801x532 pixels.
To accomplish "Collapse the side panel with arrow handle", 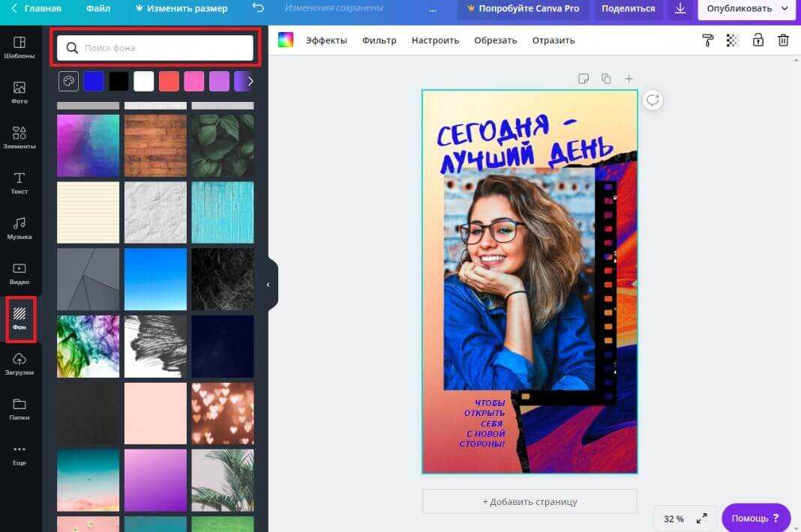I will 268,285.
